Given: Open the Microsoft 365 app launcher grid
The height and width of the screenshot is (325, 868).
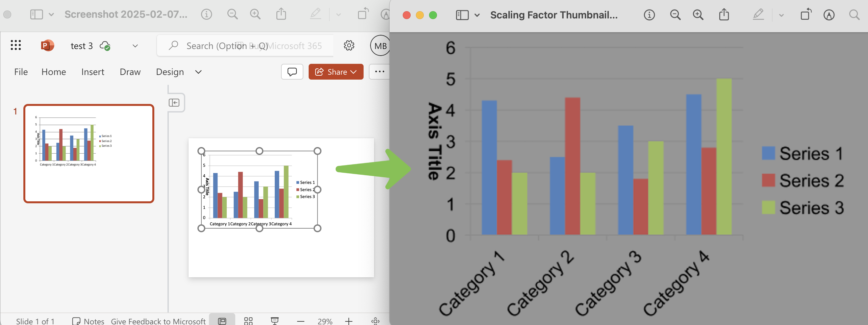Looking at the screenshot, I should click(x=16, y=45).
